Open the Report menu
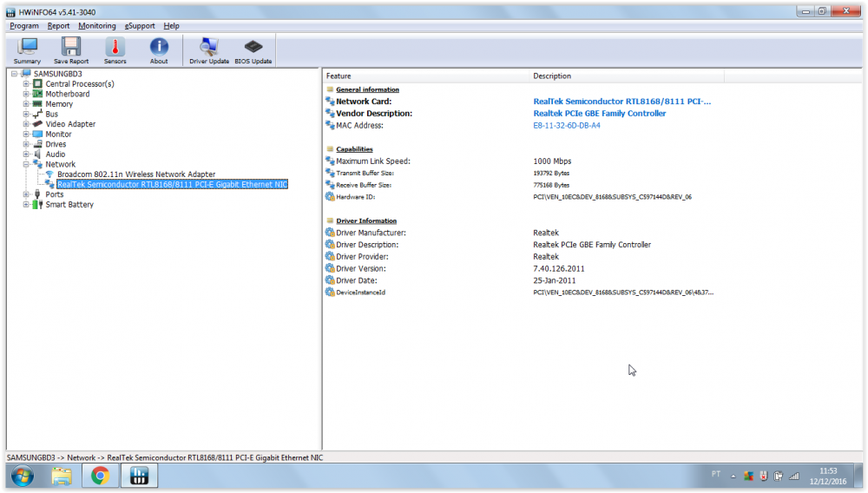868x493 pixels. coord(58,26)
